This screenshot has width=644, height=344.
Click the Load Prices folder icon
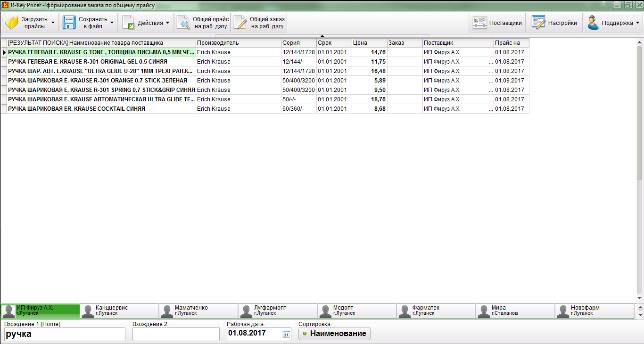(12, 23)
